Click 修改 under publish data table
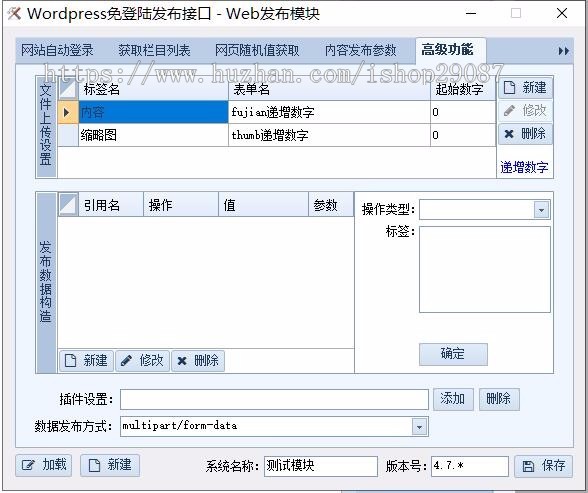 click(142, 361)
